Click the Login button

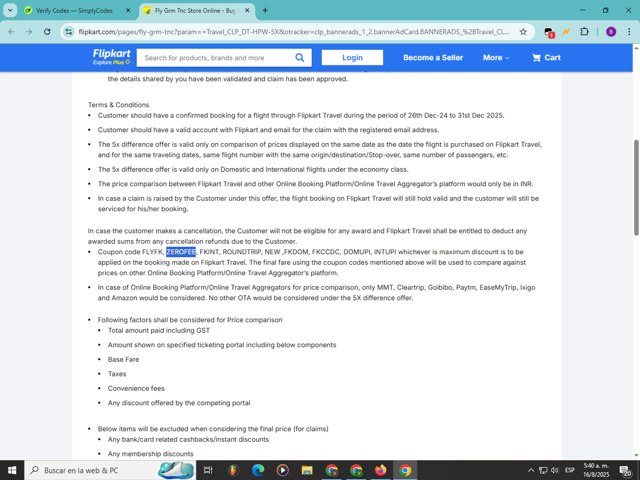[352, 58]
